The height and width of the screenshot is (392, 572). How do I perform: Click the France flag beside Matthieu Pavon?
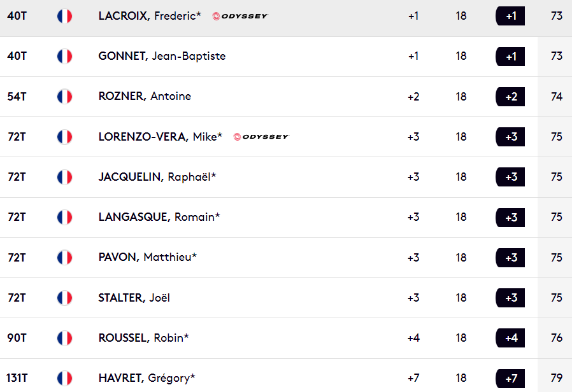pos(64,258)
